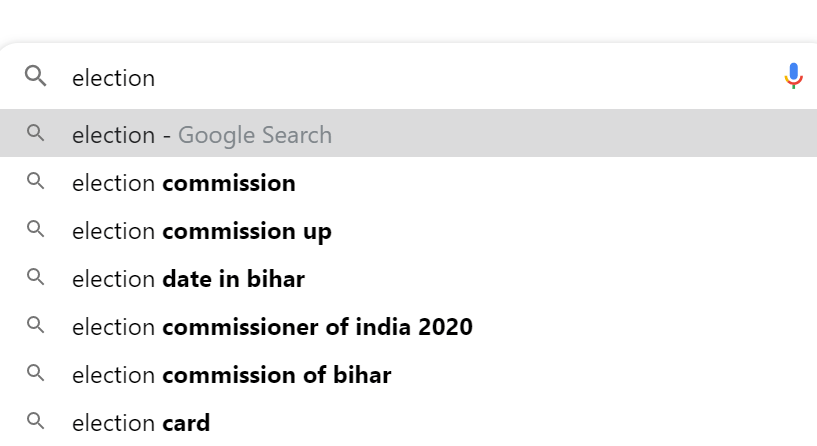Click the microphone voice search icon

coord(793,76)
